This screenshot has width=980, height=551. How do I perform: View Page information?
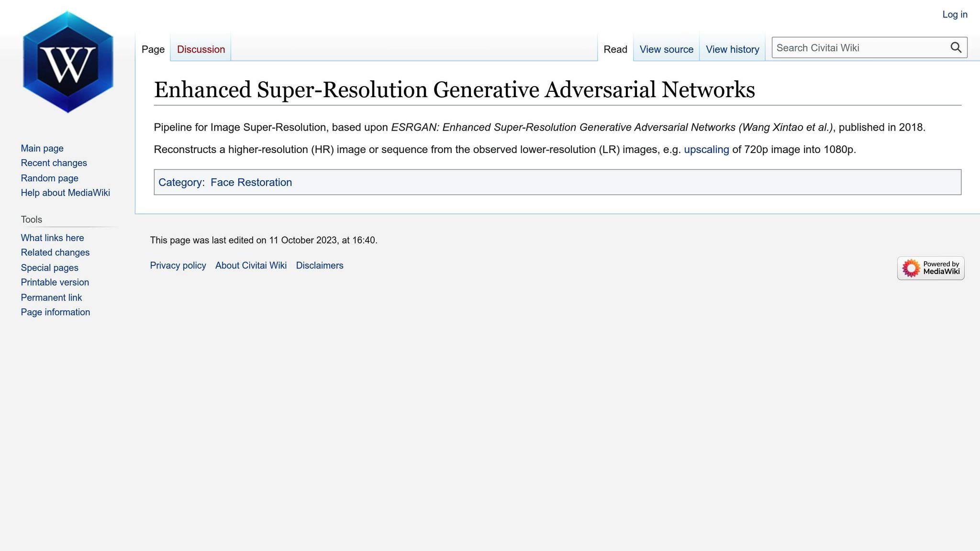pos(55,312)
